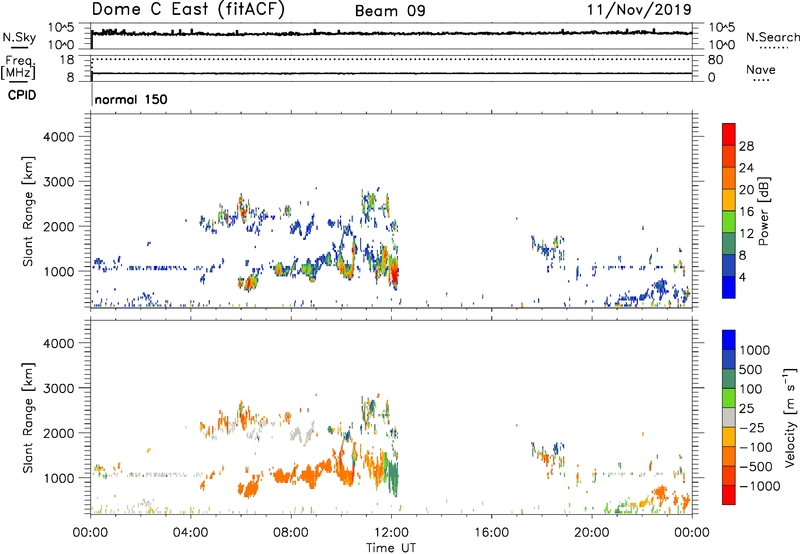Click the '1000' tick on Velocity colorbar
800x554 pixels.
755,350
